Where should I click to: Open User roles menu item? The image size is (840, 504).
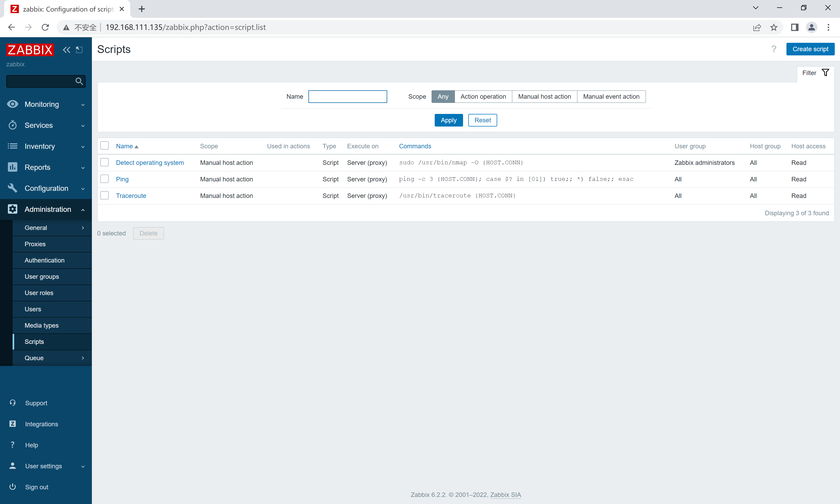tap(52, 293)
